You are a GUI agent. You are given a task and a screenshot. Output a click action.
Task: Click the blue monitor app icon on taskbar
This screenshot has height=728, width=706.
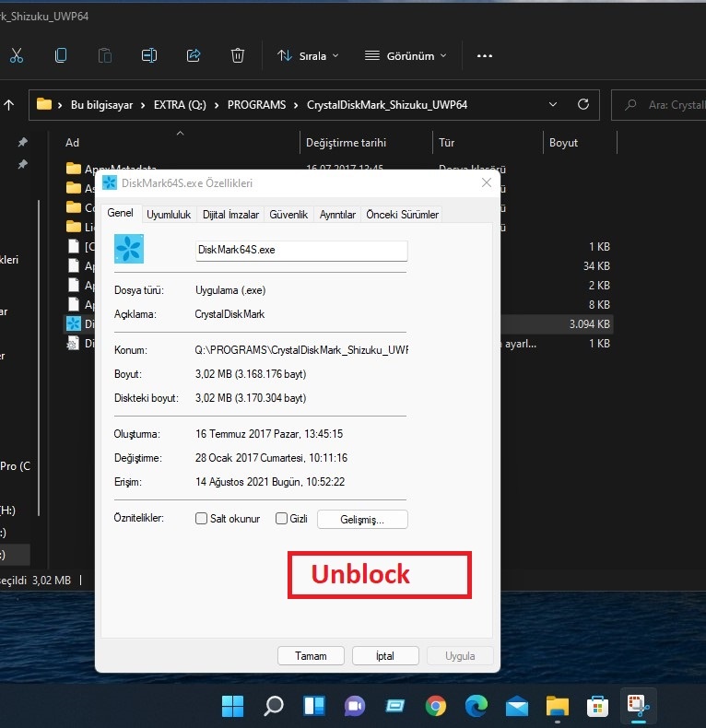click(395, 706)
